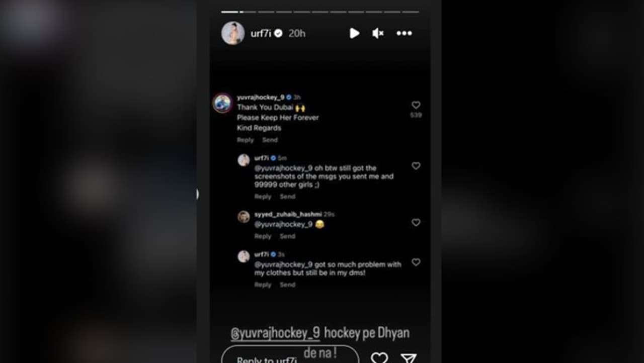Click the Reply to urf7i message field
Viewport: 644px width, 363px height.
tap(290, 356)
